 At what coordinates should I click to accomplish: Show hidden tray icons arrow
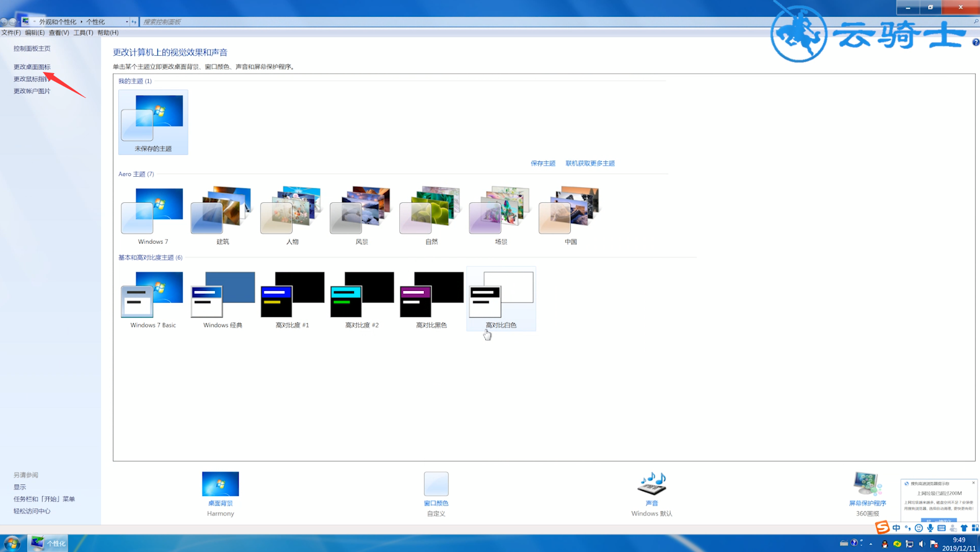click(x=871, y=544)
